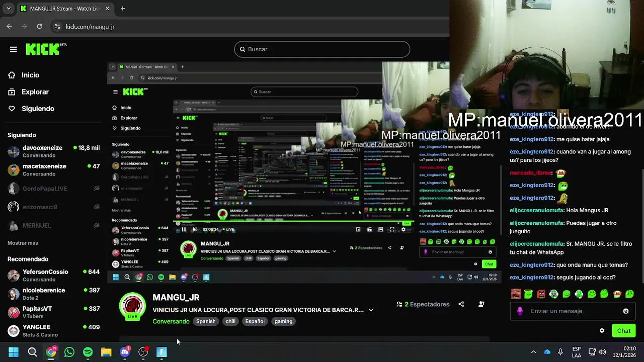Share the MANGU_JR stream via share icon
This screenshot has height=362, width=644.
click(461, 304)
